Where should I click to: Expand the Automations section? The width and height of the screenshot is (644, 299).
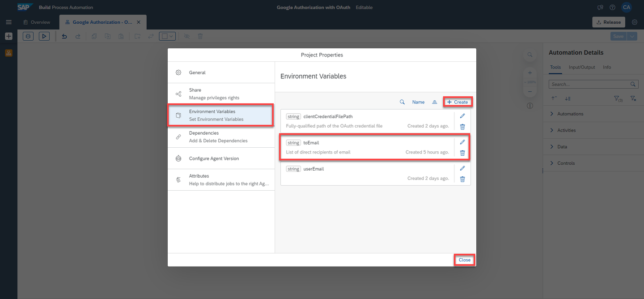tap(593, 114)
